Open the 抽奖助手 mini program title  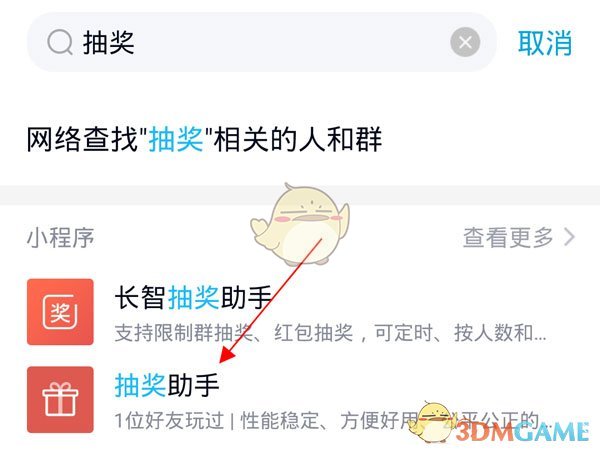click(x=167, y=385)
